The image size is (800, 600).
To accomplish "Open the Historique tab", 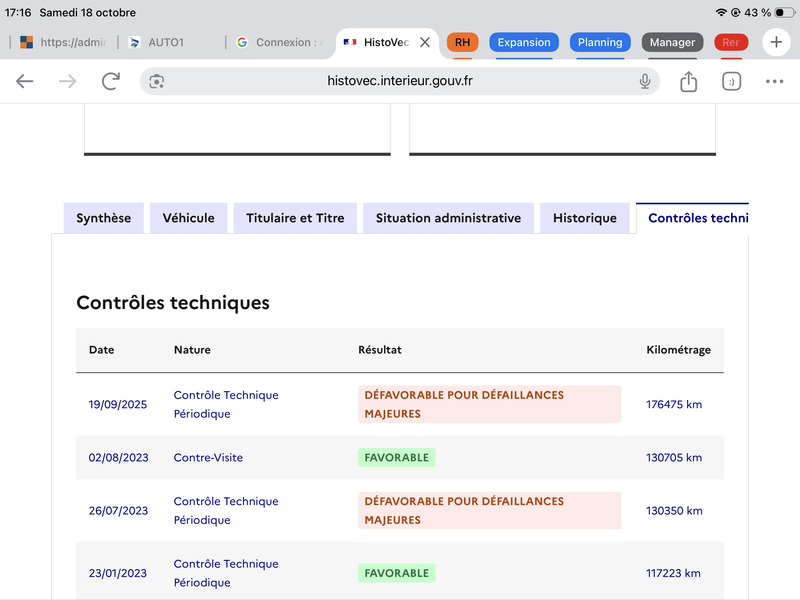I will pyautogui.click(x=585, y=218).
